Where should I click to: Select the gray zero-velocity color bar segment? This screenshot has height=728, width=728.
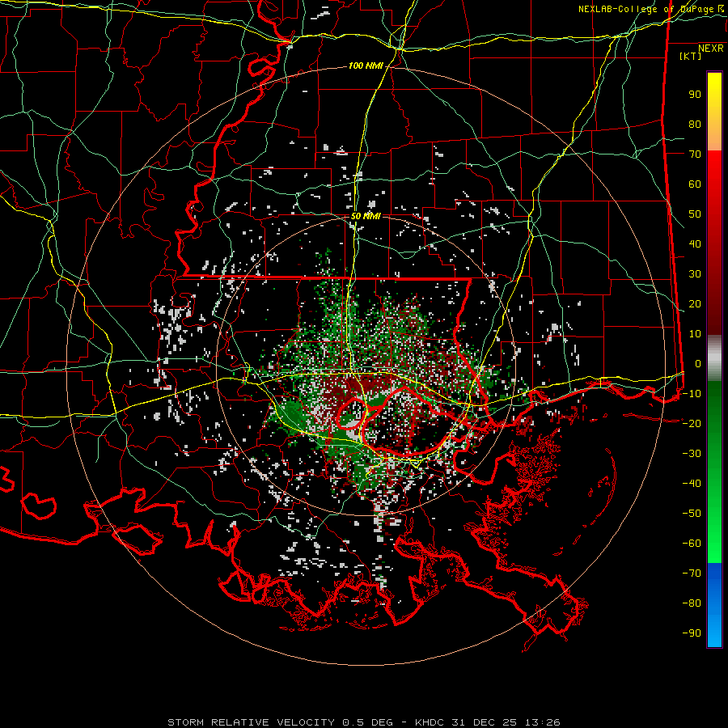tap(714, 358)
